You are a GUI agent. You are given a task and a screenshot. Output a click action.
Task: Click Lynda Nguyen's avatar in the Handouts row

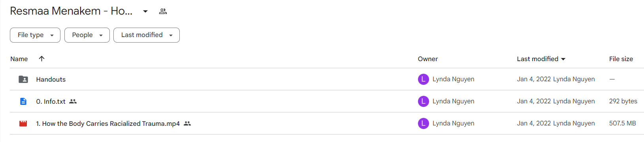tap(423, 79)
